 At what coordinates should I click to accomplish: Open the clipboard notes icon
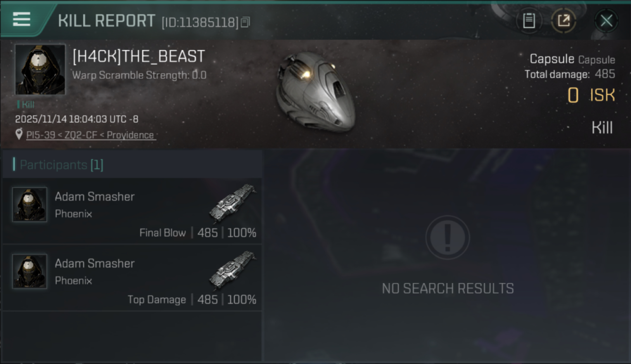pos(529,21)
